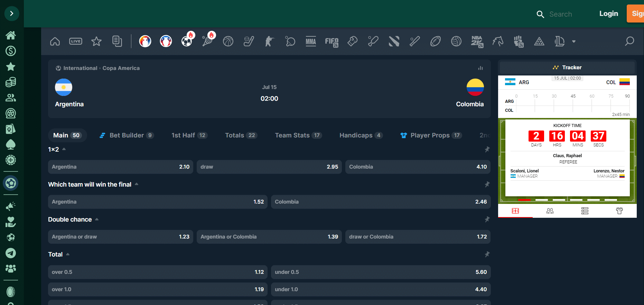Select the American football sport icon

[x=435, y=41]
